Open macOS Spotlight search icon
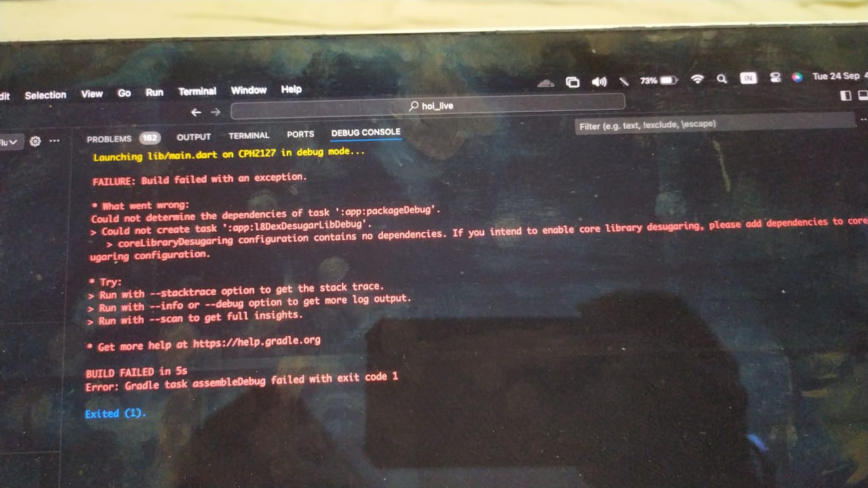 coord(722,79)
